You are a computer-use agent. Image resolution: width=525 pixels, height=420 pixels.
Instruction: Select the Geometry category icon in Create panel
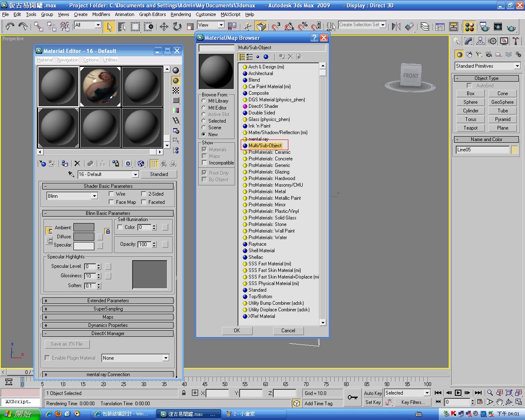pyautogui.click(x=459, y=55)
